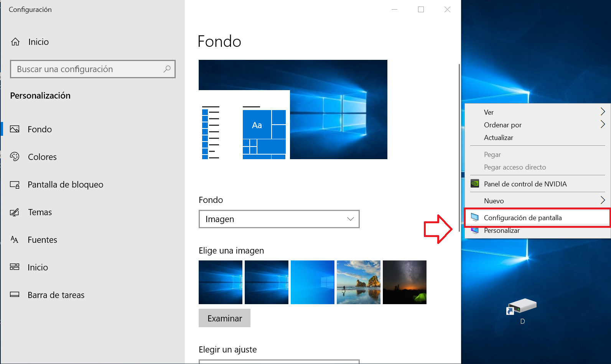611x364 pixels.
Task: Expand the Ordenar por submenu arrow
Action: [603, 124]
